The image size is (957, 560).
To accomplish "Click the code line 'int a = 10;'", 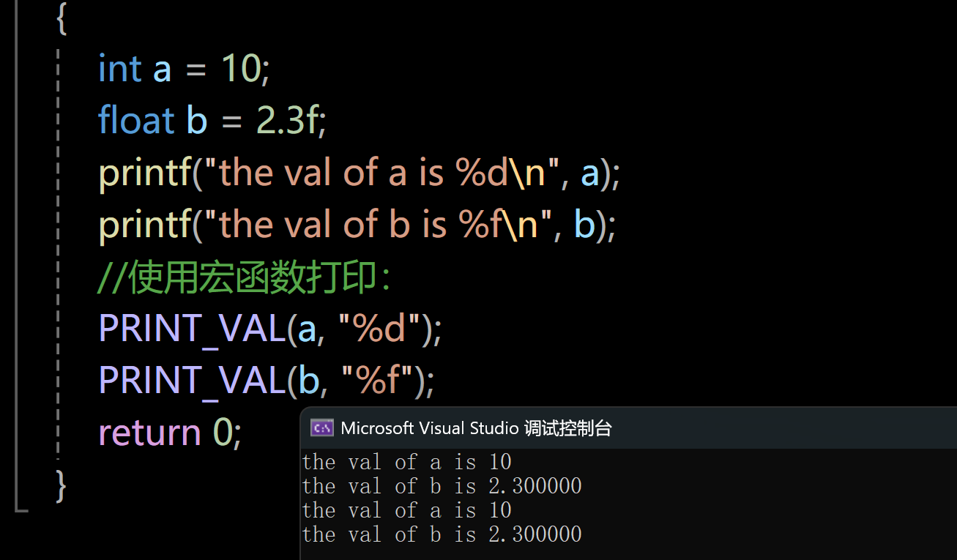I will click(185, 69).
